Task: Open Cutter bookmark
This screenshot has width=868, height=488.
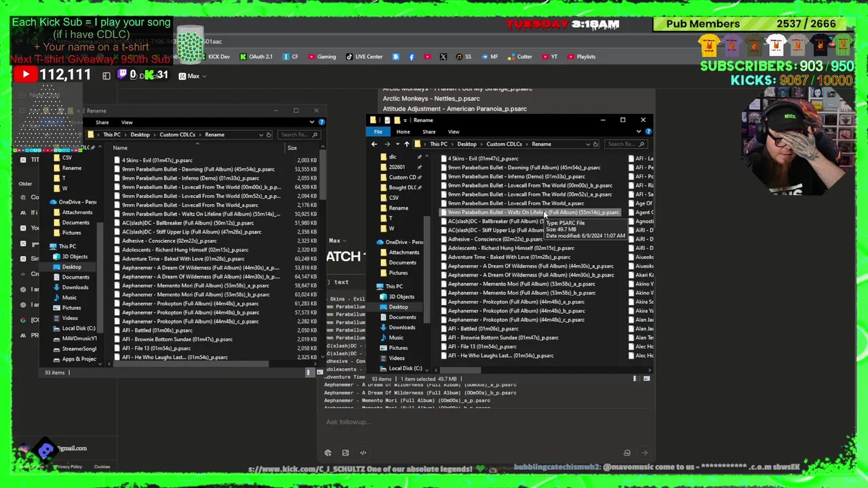Action: tap(520, 57)
